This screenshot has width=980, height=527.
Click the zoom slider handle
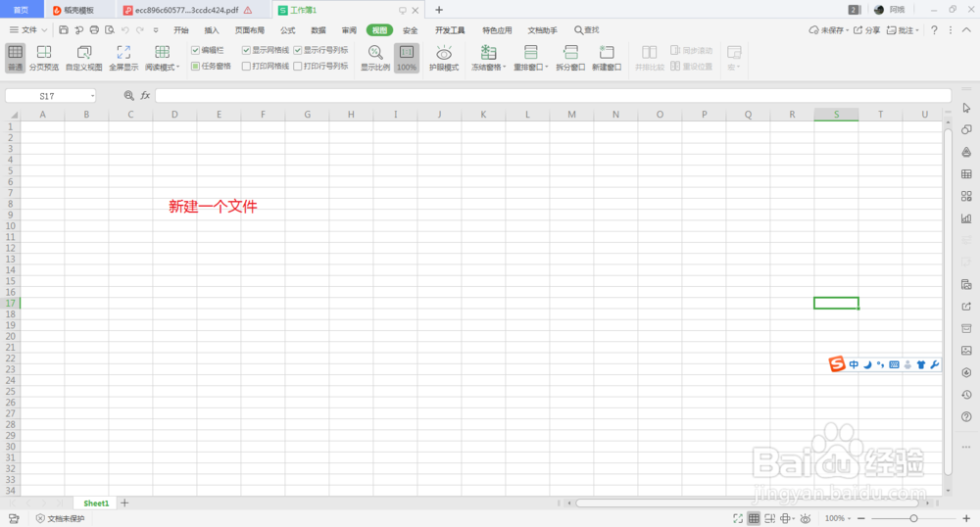(913, 518)
